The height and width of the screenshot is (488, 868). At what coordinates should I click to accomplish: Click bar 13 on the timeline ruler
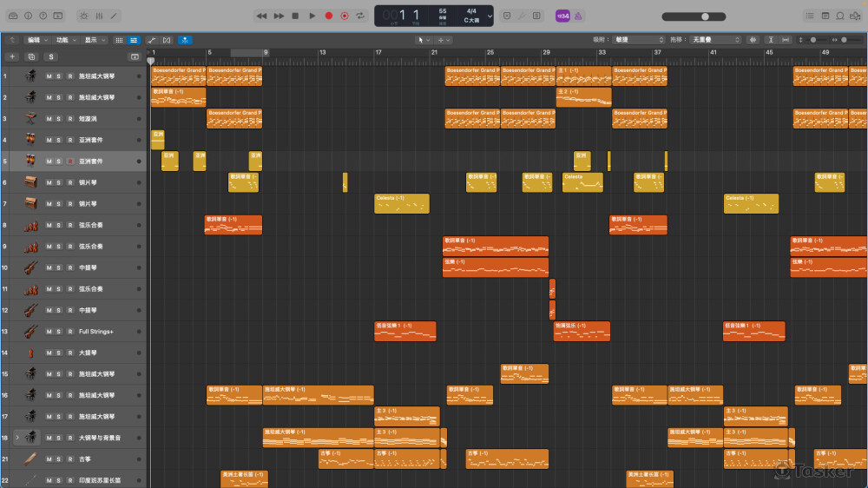coord(322,53)
